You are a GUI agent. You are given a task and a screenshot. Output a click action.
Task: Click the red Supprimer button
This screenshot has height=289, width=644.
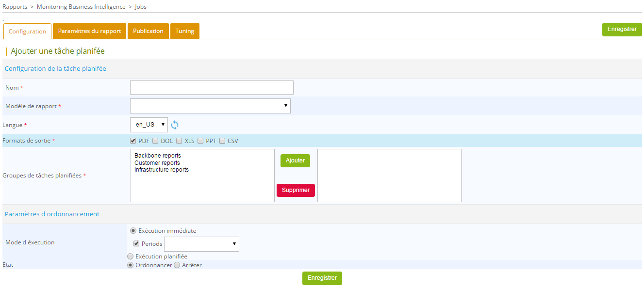click(x=296, y=190)
